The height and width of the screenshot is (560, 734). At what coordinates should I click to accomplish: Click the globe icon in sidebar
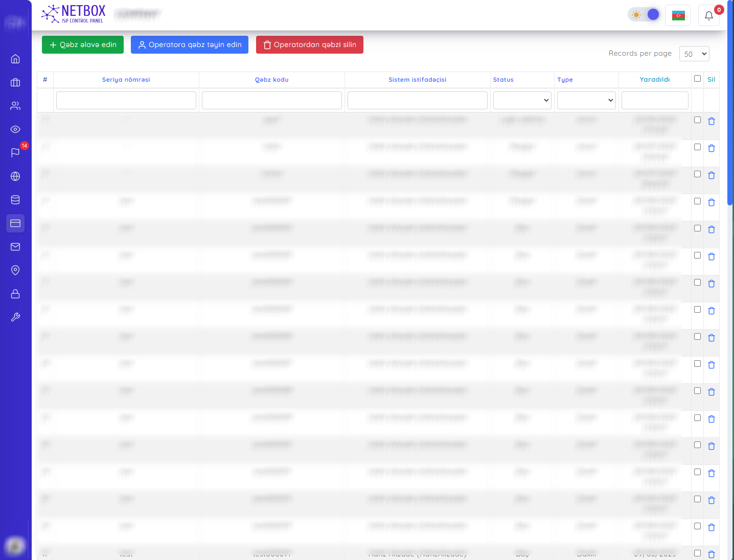coord(15,176)
